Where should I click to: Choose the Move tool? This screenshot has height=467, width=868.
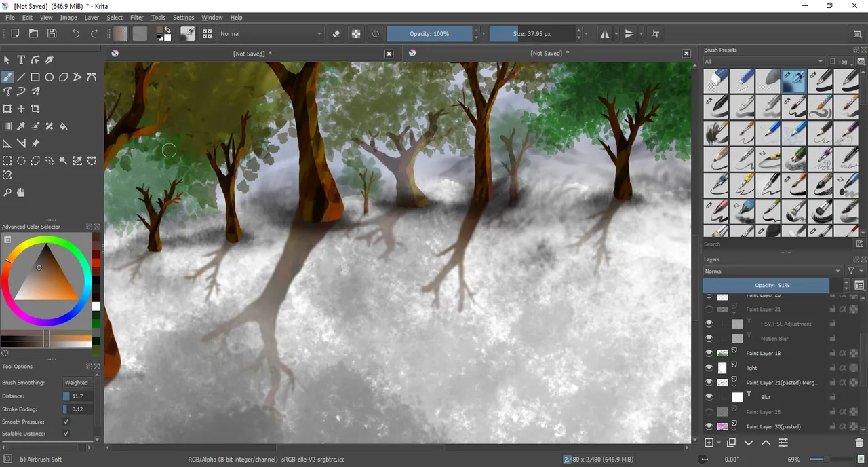21,109
